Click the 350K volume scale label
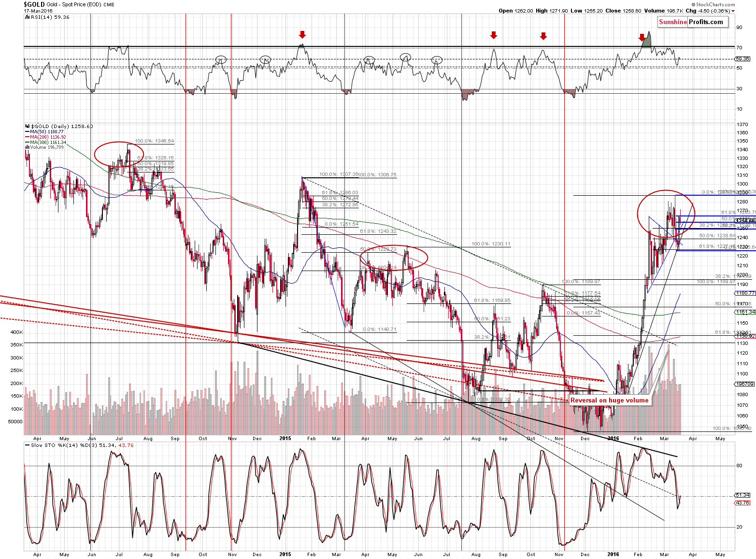Image resolution: width=756 pixels, height=559 pixels. click(16, 345)
